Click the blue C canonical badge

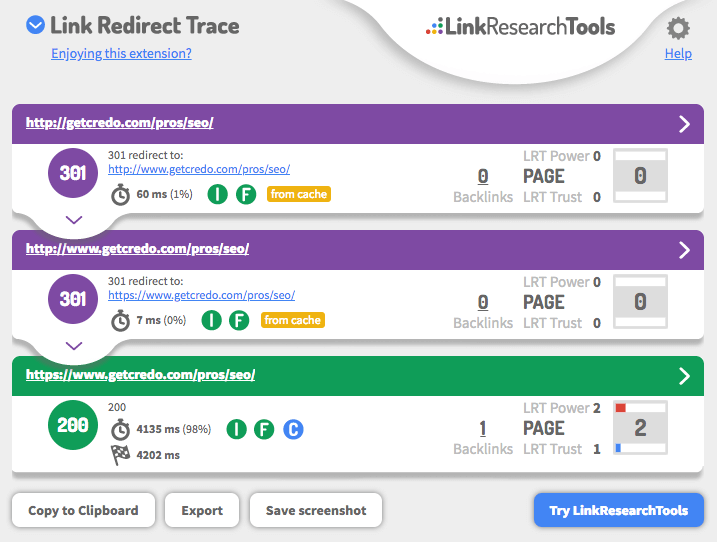[x=293, y=429]
